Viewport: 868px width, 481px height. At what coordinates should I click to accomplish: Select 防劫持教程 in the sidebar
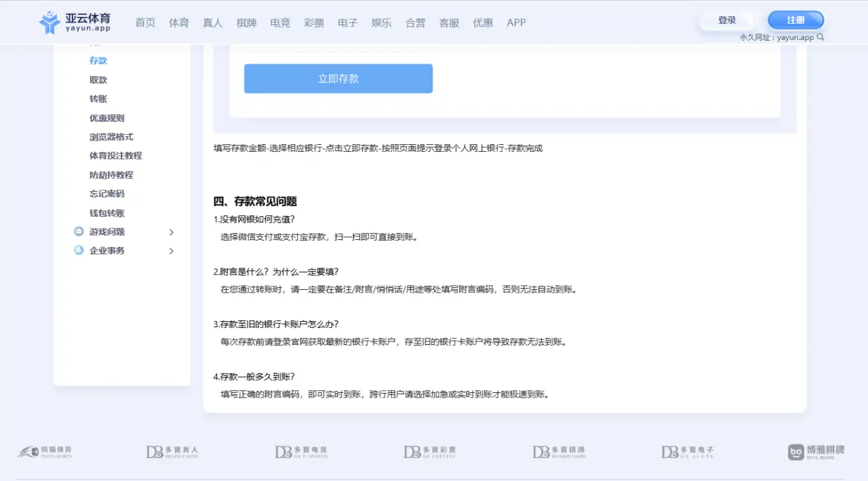111,175
